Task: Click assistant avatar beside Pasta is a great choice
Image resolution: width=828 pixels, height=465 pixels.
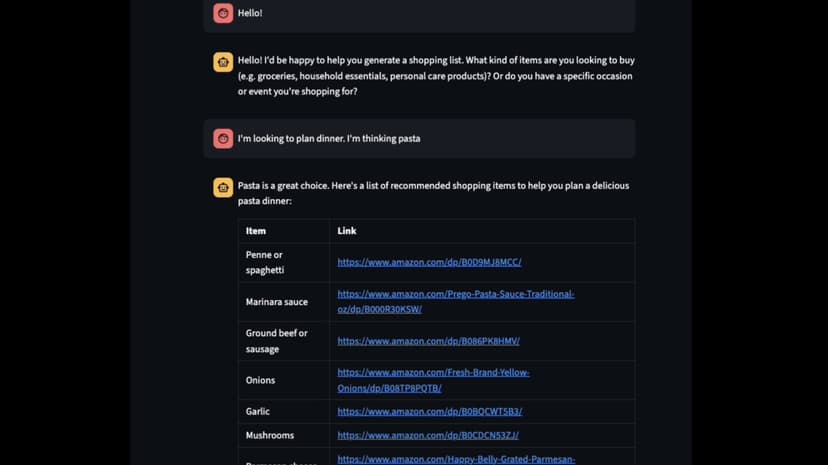Action: coord(223,187)
